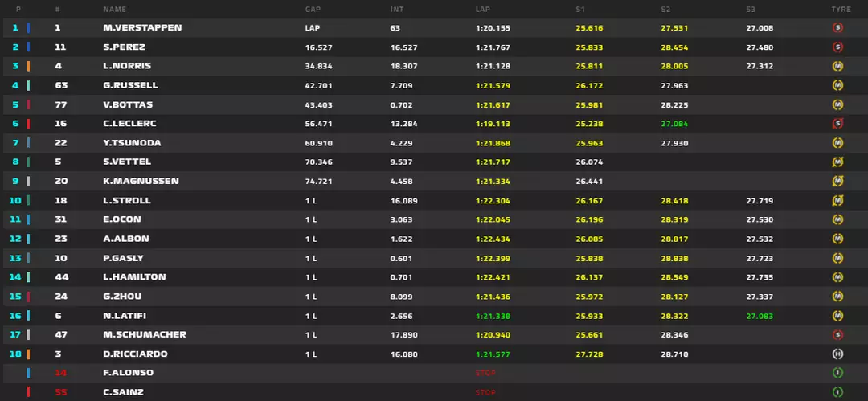Click the NAME column header
The height and width of the screenshot is (401, 868).
(x=115, y=10)
